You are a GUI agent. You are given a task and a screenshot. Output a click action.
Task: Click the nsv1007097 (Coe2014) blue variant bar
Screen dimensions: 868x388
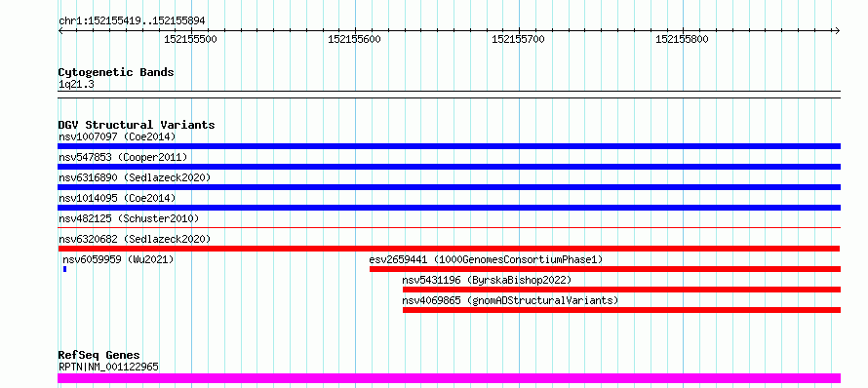click(x=449, y=146)
